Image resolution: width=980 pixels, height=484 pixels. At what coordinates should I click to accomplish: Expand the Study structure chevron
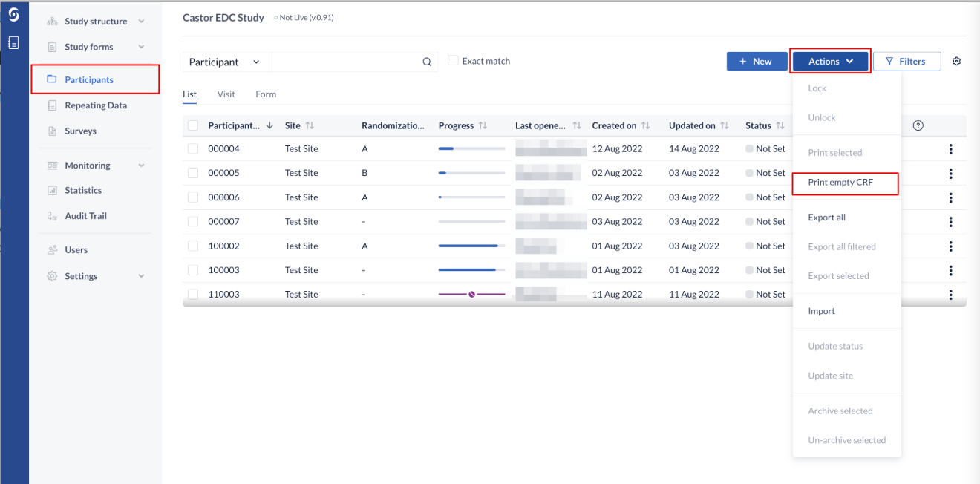click(x=141, y=22)
